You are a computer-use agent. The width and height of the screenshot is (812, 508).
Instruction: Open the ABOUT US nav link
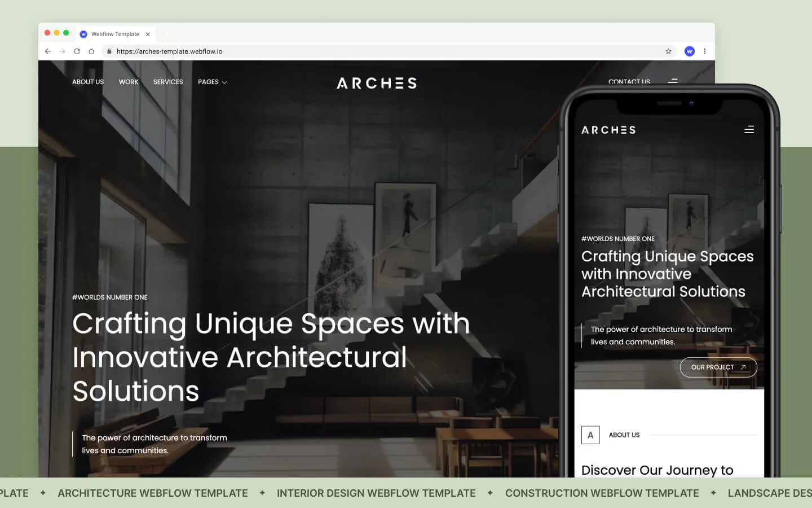coord(88,82)
